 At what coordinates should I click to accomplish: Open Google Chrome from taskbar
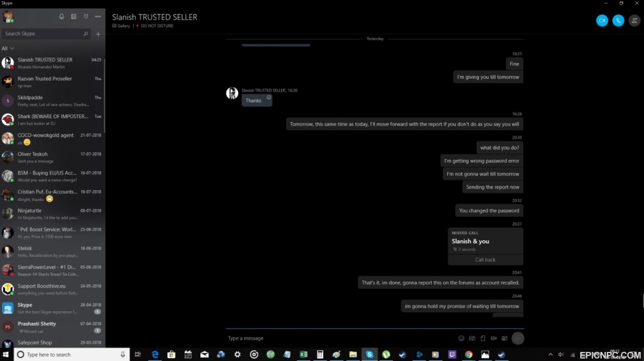coord(468,354)
